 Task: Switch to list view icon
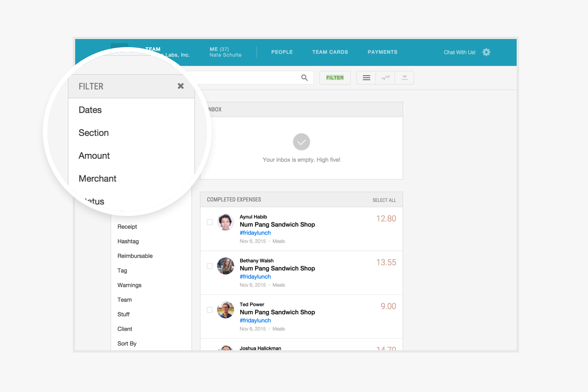pyautogui.click(x=366, y=78)
